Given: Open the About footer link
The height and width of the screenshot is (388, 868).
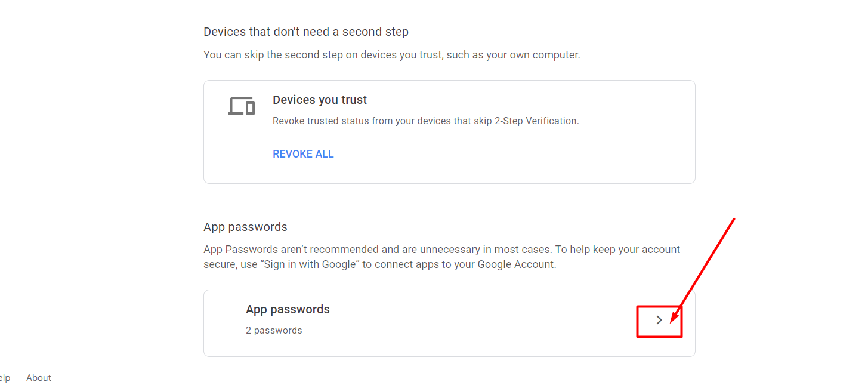Looking at the screenshot, I should [x=39, y=378].
